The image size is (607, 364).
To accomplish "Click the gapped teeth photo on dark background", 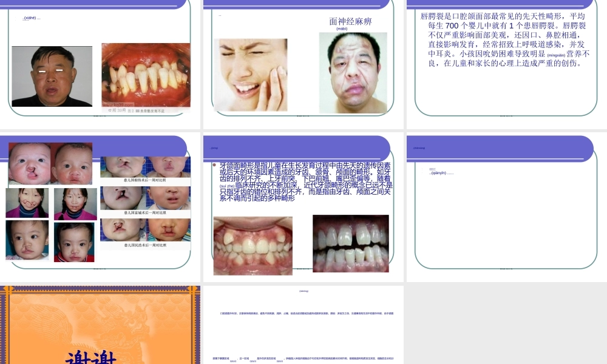I will pyautogui.click(x=350, y=243).
